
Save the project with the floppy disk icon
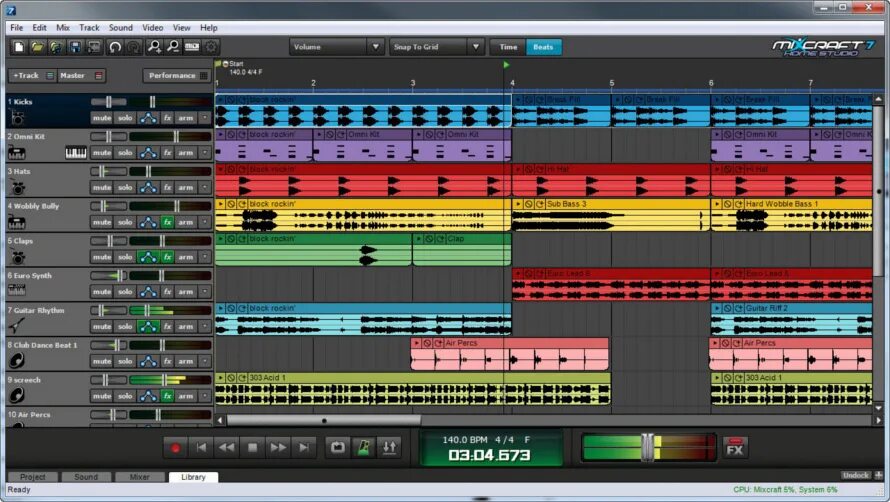tap(74, 47)
